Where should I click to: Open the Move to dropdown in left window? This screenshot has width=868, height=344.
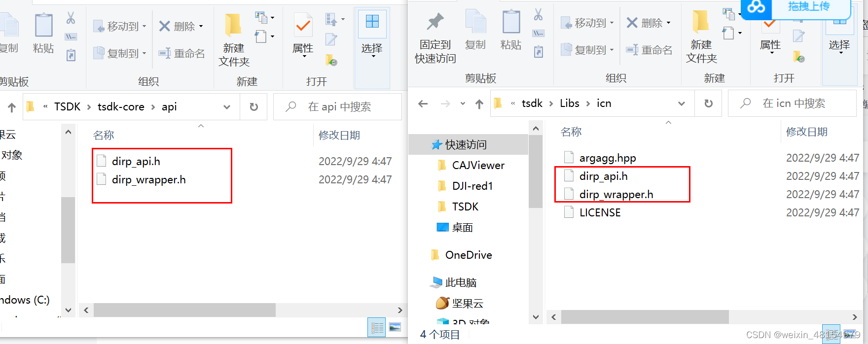tap(120, 26)
